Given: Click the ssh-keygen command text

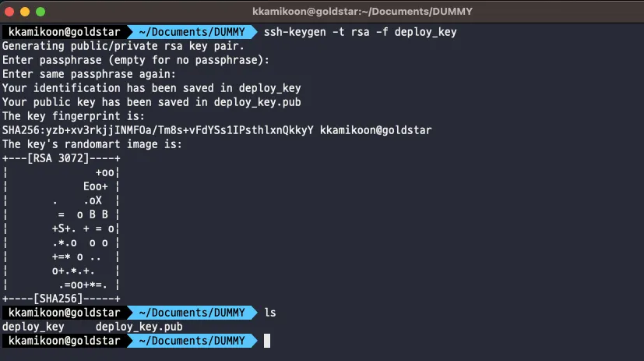Looking at the screenshot, I should coord(361,32).
